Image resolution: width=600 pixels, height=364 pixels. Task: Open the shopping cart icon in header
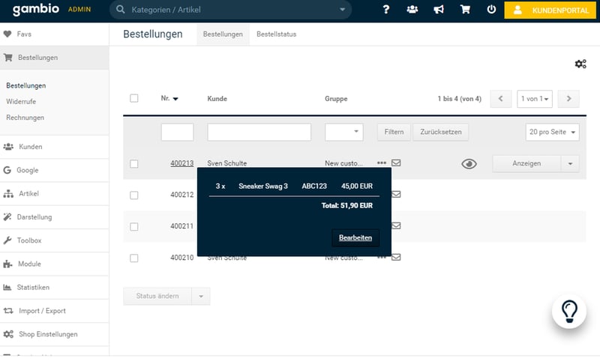pyautogui.click(x=465, y=10)
